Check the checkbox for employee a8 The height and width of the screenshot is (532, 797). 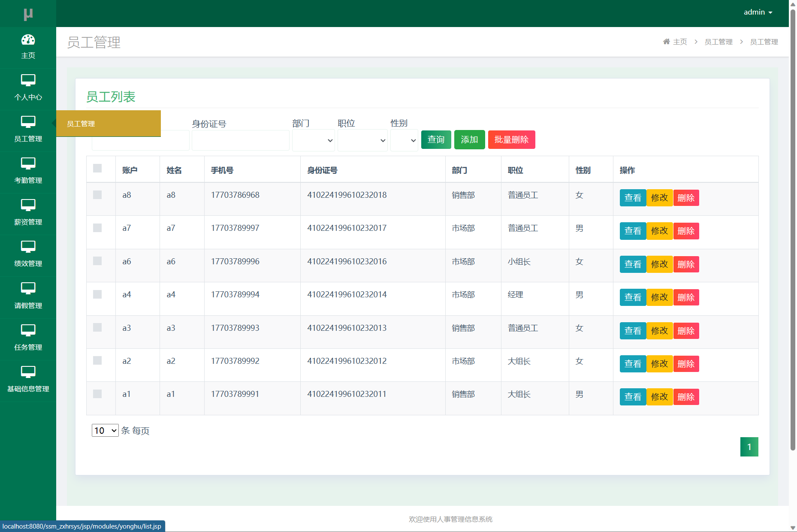[97, 195]
